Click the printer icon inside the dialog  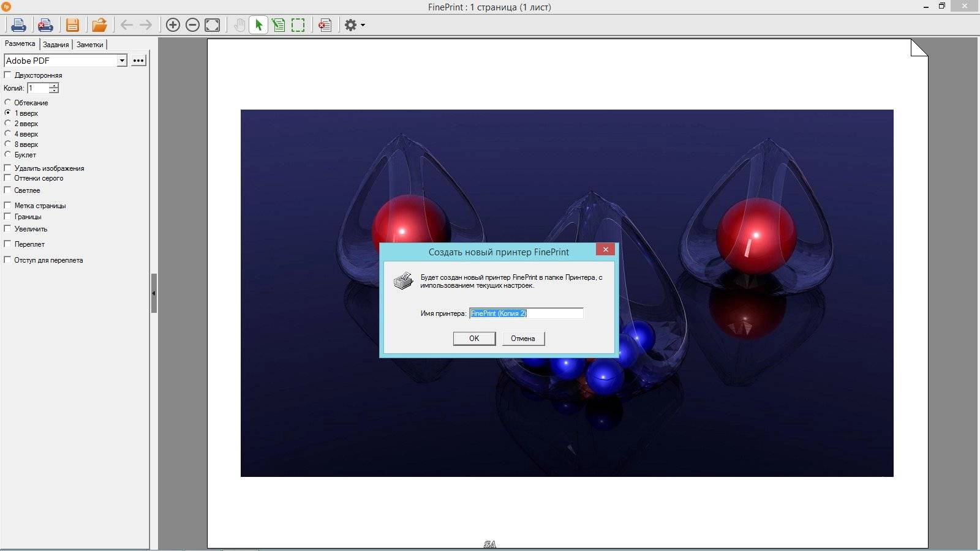click(x=403, y=281)
